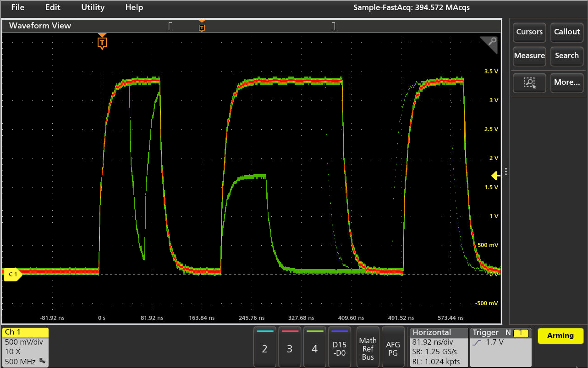Click the zoom box icon button
The width and height of the screenshot is (588, 368).
pyautogui.click(x=529, y=82)
